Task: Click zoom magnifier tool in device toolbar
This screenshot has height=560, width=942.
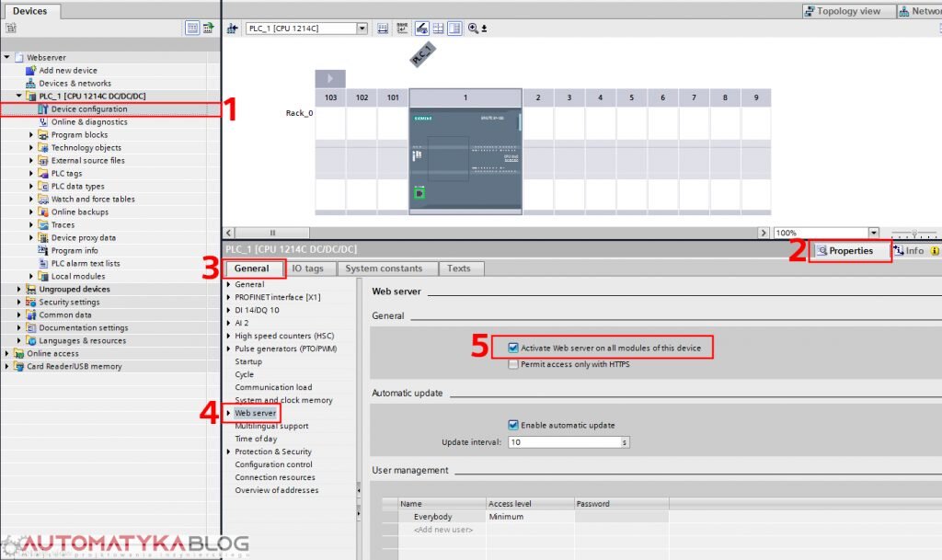Action: [x=474, y=29]
